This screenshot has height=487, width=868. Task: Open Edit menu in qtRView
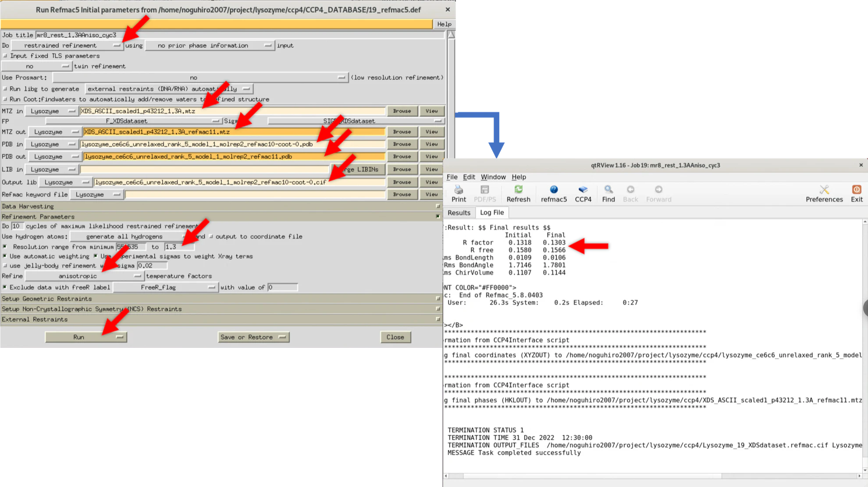pos(469,177)
